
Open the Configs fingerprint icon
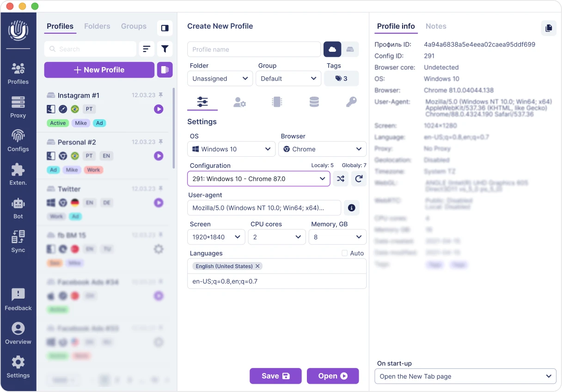[18, 136]
